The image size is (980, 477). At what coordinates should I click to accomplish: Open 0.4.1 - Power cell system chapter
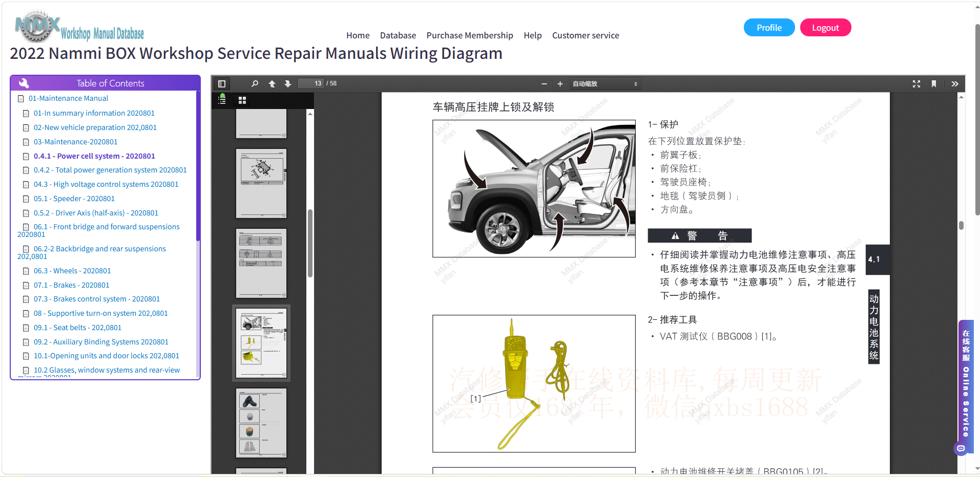[94, 156]
